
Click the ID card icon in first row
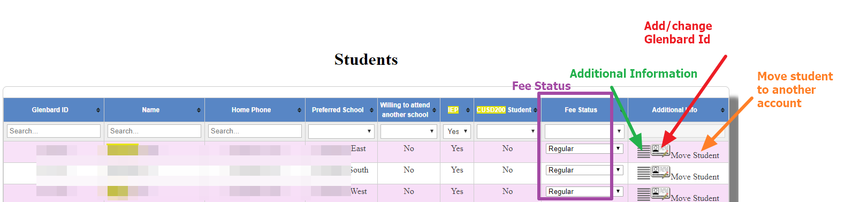(660, 151)
